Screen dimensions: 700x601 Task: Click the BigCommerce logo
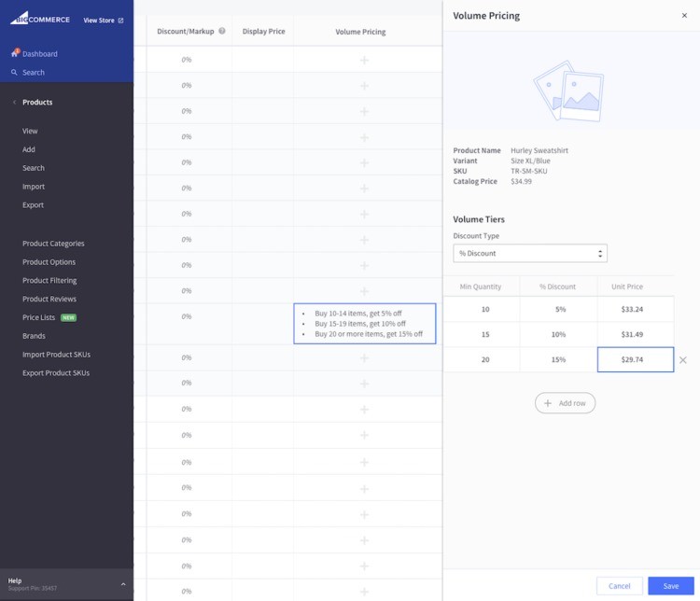(40, 19)
